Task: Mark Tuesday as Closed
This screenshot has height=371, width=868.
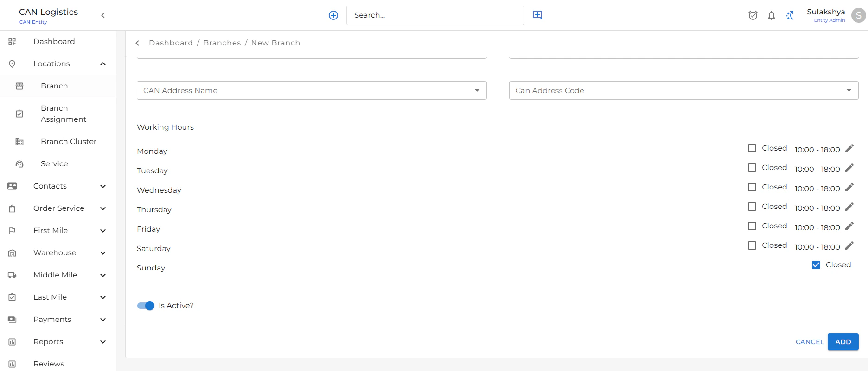Action: [752, 168]
